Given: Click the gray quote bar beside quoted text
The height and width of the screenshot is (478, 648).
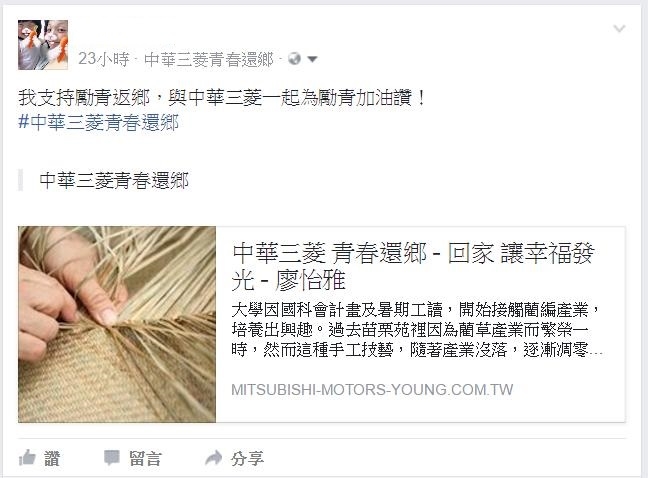Looking at the screenshot, I should tap(20, 181).
